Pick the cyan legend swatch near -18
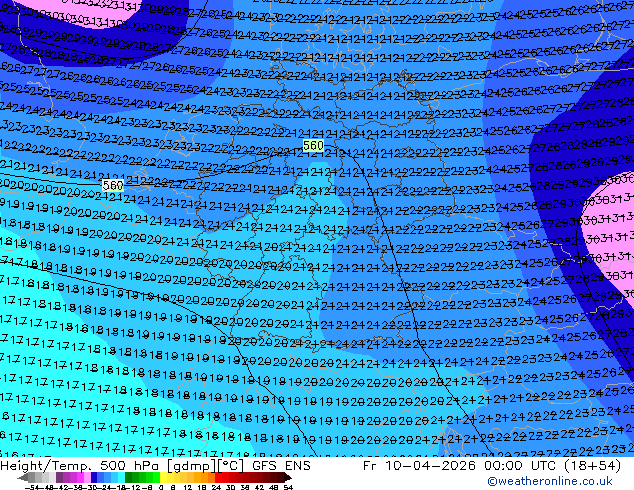The width and height of the screenshot is (634, 490). (121, 477)
